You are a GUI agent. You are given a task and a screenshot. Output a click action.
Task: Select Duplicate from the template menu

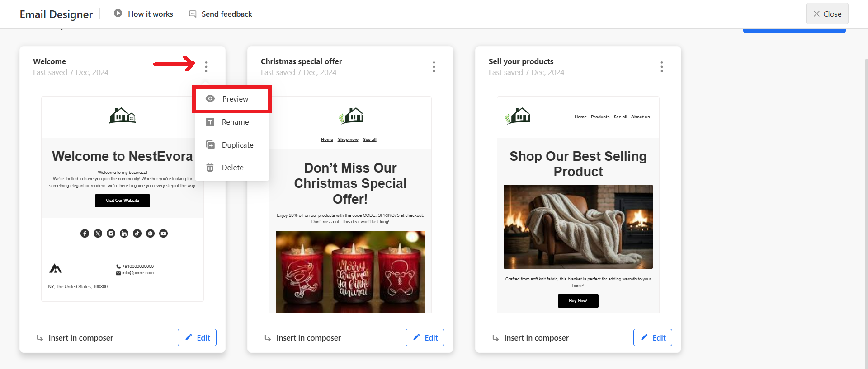pos(237,145)
